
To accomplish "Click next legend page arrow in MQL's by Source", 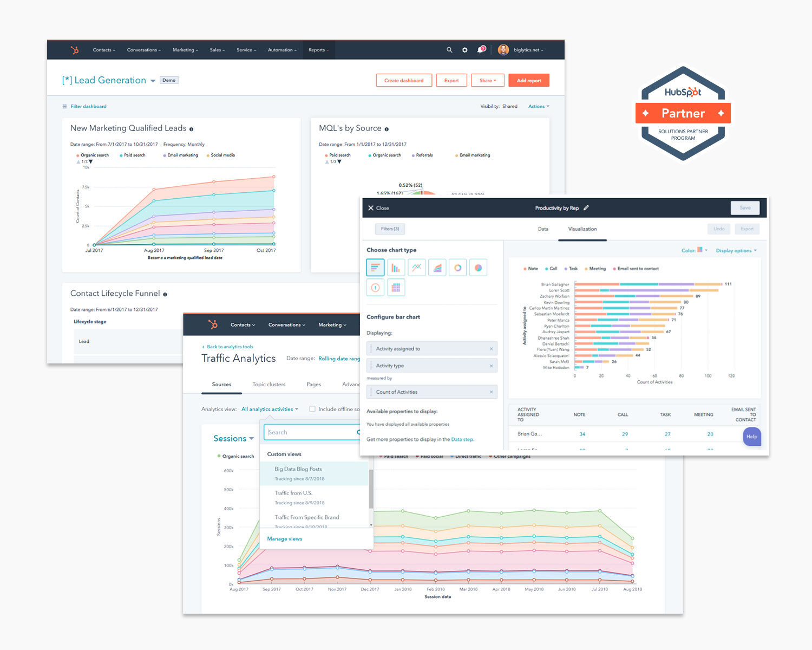I will (x=339, y=161).
